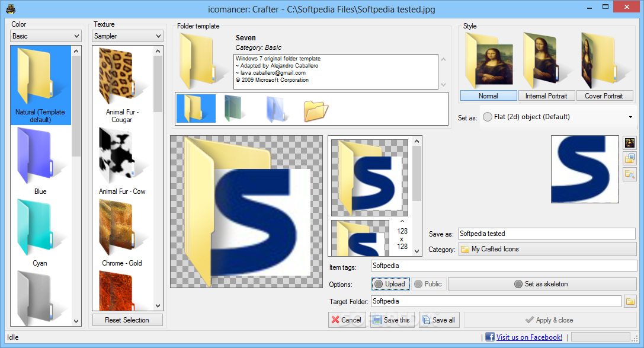Click the Facebook logo icon in status bar
This screenshot has height=348, width=644.
pyautogui.click(x=489, y=337)
